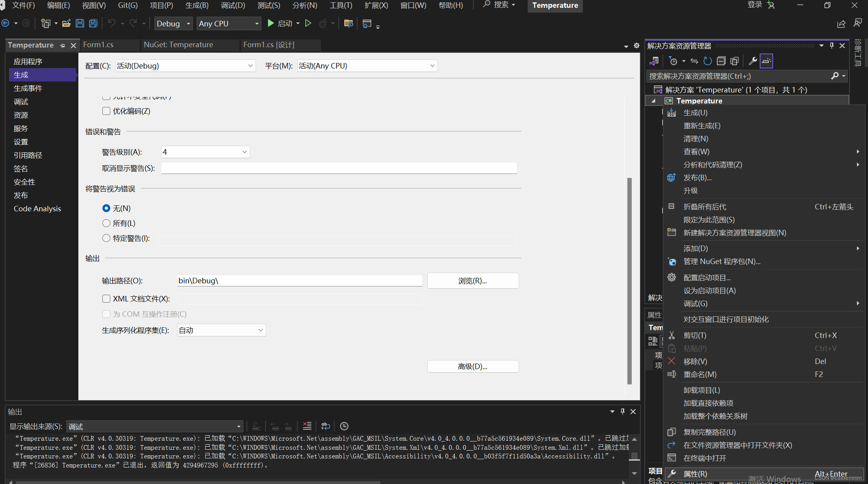Open the 文件(F) menu

point(23,5)
